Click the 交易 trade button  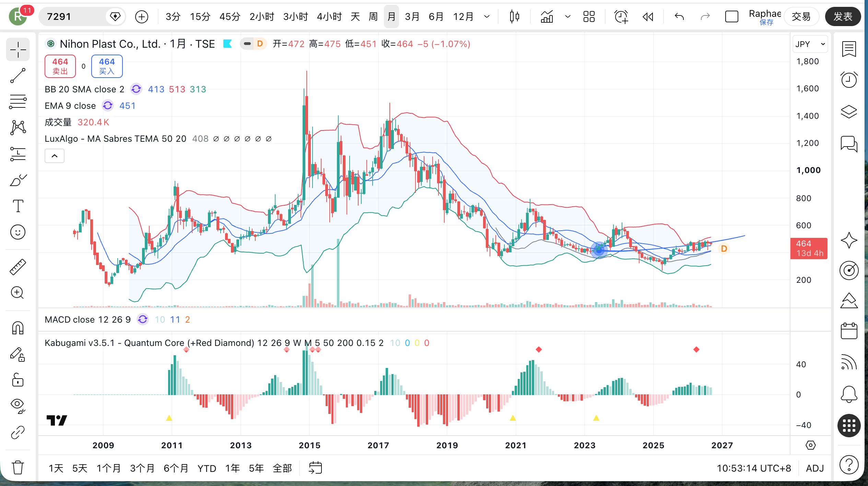coord(801,16)
